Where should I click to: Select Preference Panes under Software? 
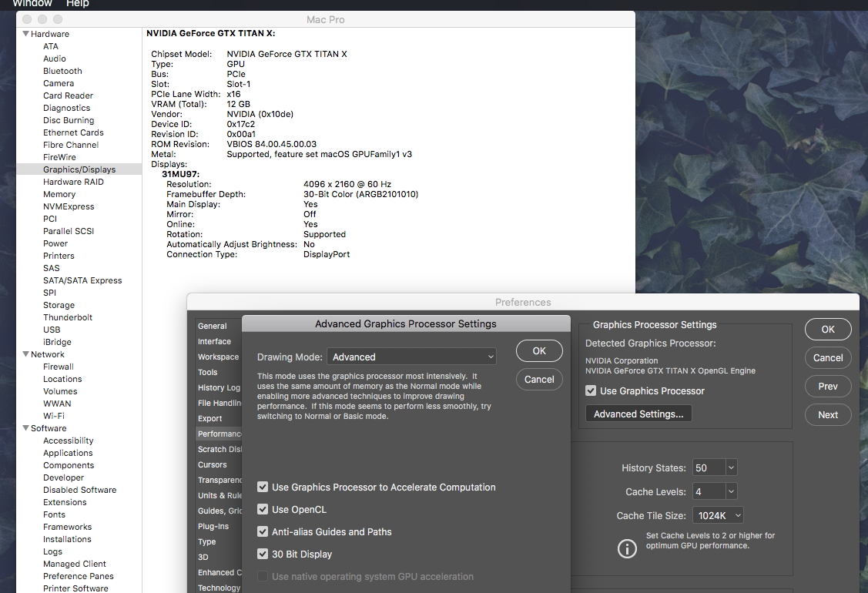(79, 576)
